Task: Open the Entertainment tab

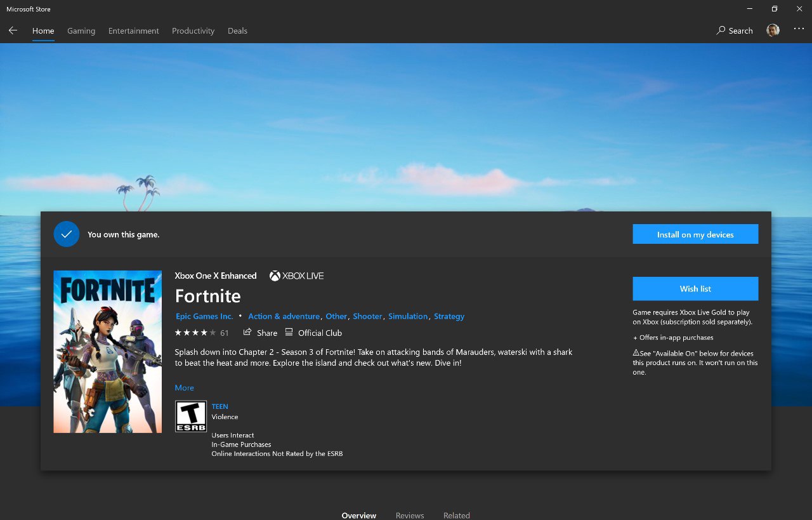Action: pyautogui.click(x=134, y=30)
